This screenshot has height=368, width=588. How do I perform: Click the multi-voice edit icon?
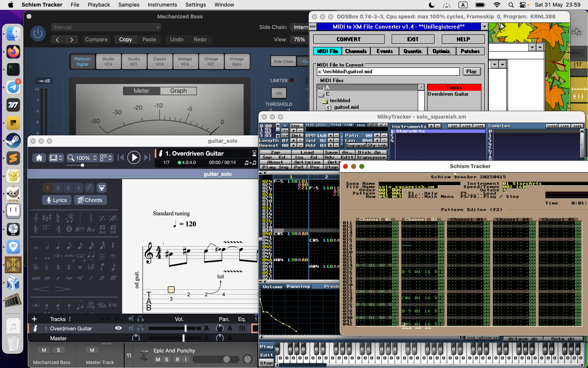pyautogui.click(x=89, y=188)
